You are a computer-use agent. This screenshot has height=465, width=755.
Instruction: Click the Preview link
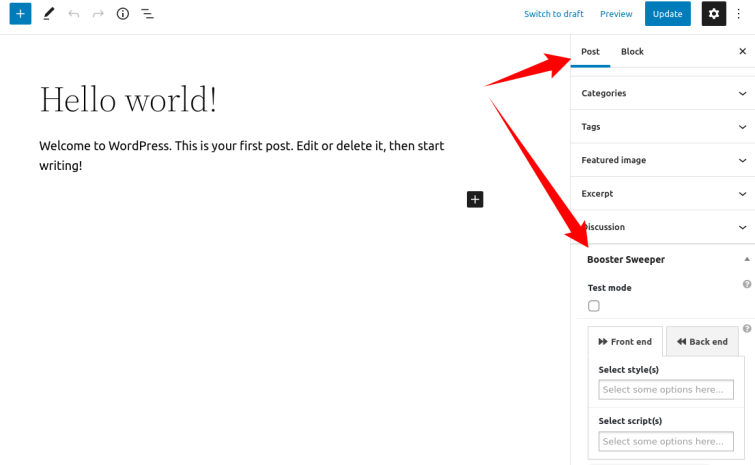click(616, 14)
